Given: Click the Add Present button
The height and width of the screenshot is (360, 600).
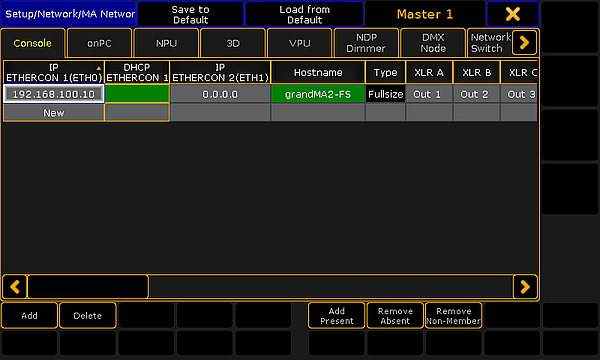Looking at the screenshot, I should tap(337, 316).
